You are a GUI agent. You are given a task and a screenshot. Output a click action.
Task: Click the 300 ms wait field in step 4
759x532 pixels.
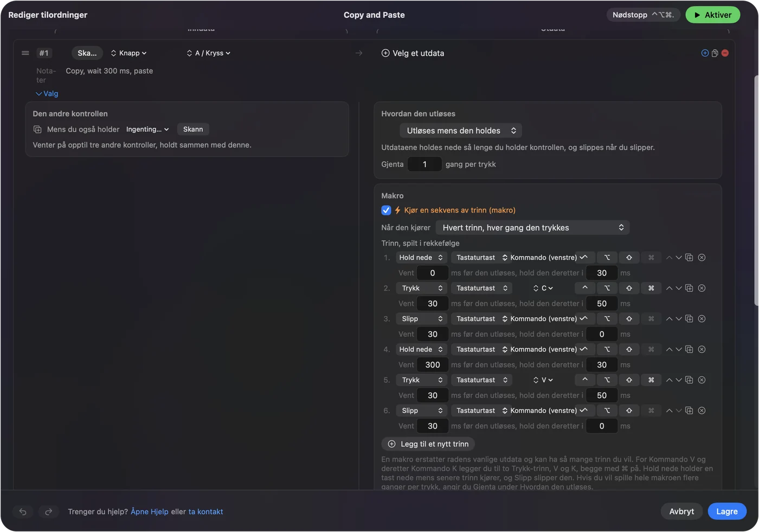433,365
